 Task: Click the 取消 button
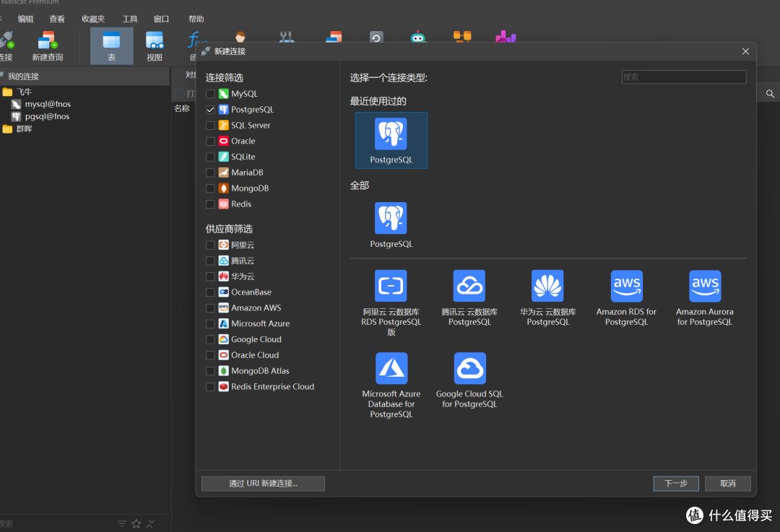click(x=727, y=483)
